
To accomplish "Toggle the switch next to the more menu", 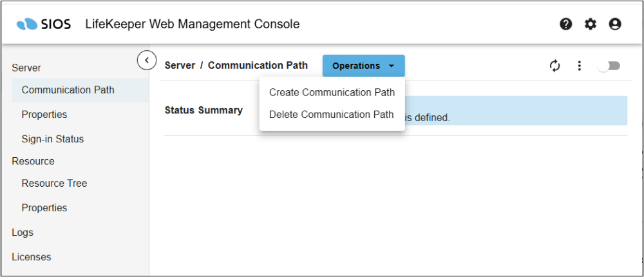I will click(609, 66).
